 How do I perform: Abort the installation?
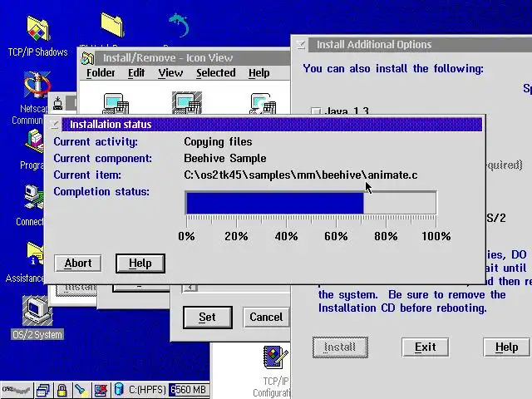pyautogui.click(x=78, y=264)
